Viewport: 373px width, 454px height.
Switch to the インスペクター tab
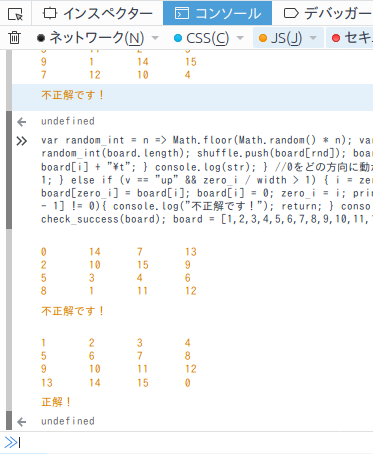click(98, 13)
